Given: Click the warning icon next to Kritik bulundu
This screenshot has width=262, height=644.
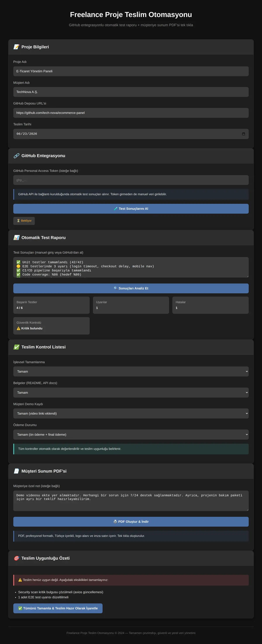Looking at the screenshot, I should point(19,329).
